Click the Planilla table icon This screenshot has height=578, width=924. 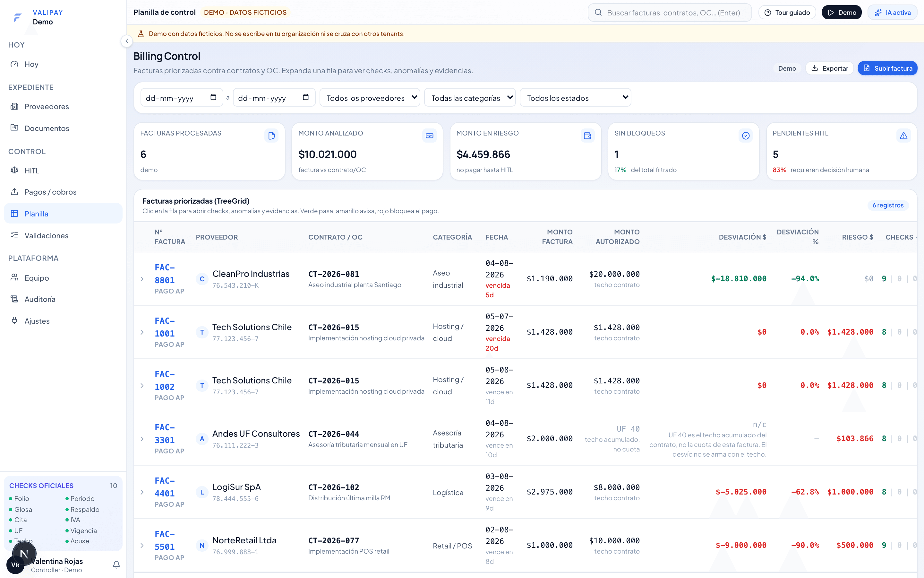14,213
